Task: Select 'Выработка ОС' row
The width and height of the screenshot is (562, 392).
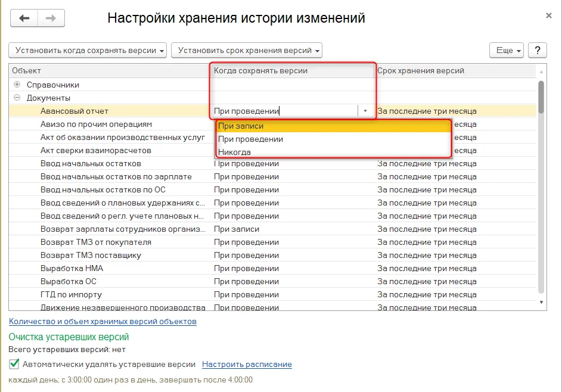Action: click(273, 281)
